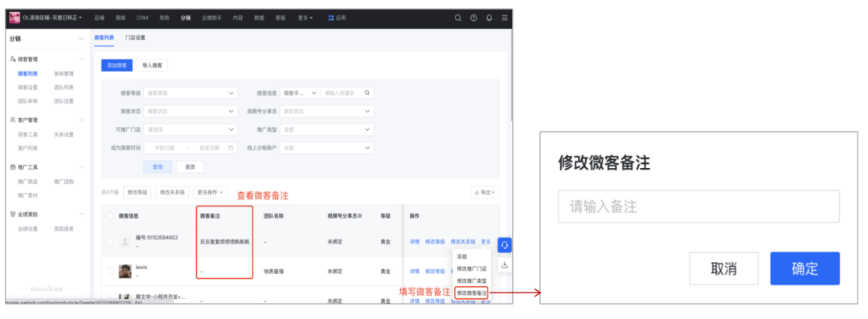The width and height of the screenshot is (868, 319).
Task: Tick the checkbox for lewis row
Action: point(109,271)
